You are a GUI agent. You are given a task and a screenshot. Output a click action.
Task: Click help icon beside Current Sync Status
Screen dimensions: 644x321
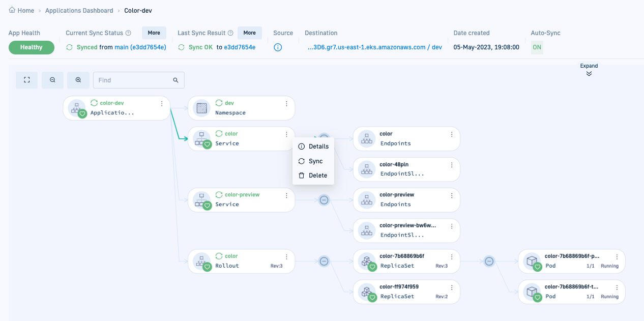(128, 33)
